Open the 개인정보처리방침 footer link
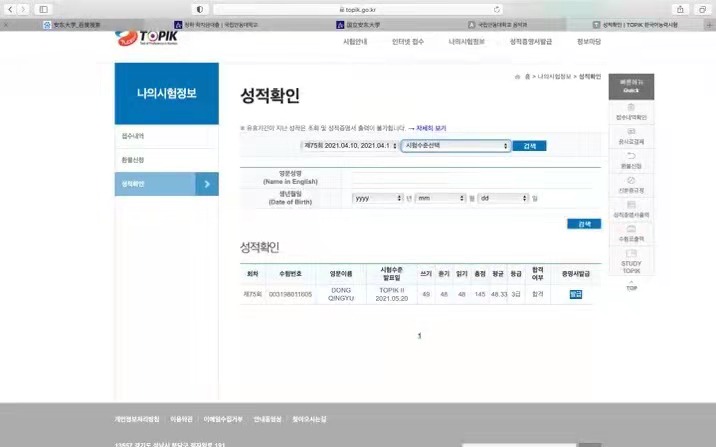This screenshot has width=716, height=447. [x=137, y=419]
